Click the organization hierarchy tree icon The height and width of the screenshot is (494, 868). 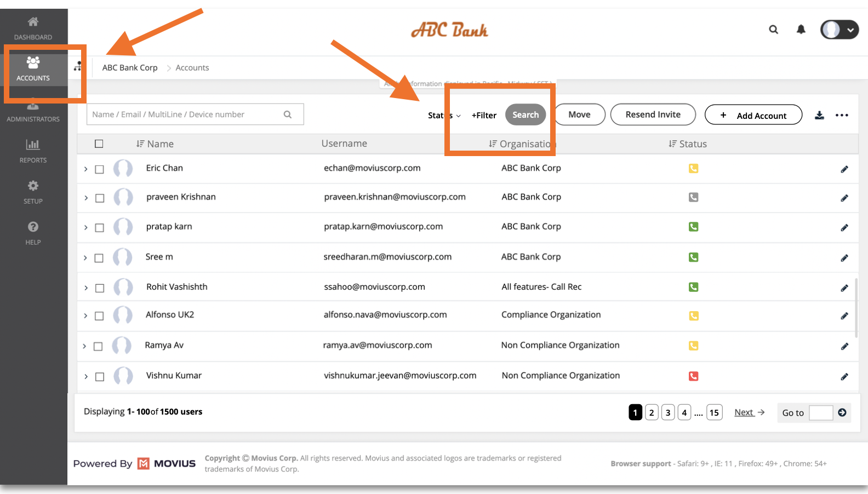coord(78,66)
